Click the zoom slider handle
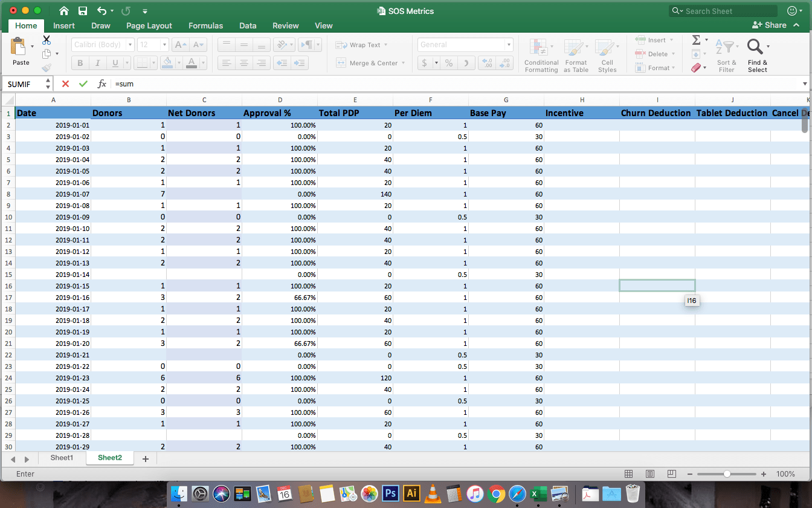812x508 pixels. click(727, 474)
